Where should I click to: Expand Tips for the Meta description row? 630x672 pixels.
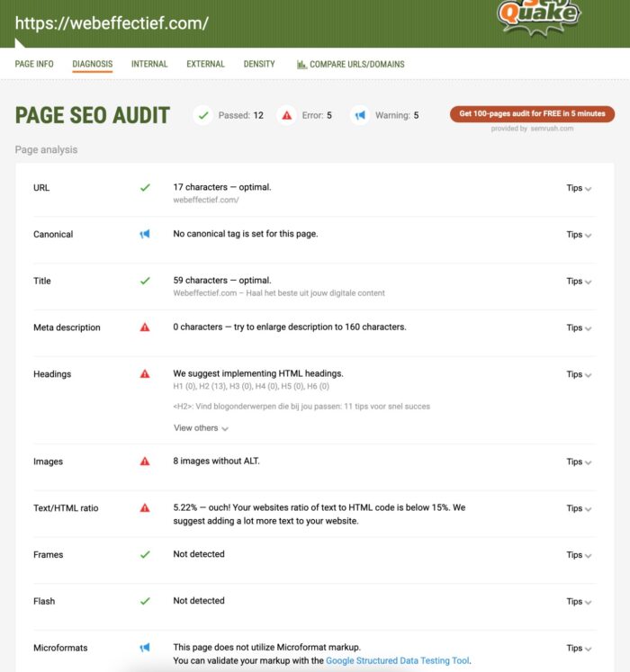[x=579, y=327]
